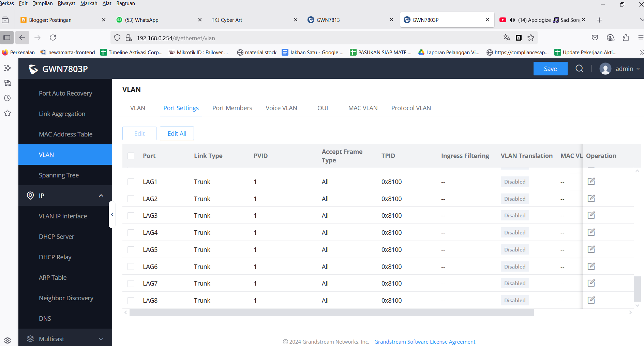The width and height of the screenshot is (644, 346).
Task: Open Mikrotik.ID Failover bookmark
Action: point(198,52)
